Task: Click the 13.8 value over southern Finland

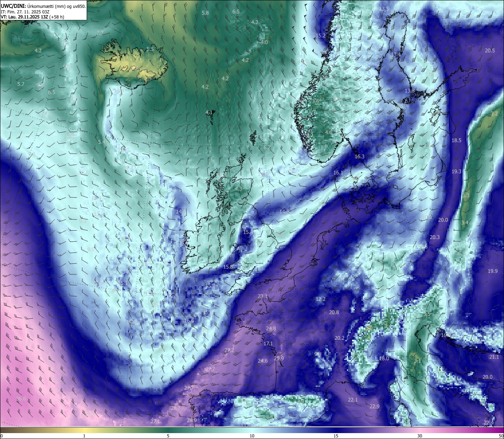Action: pyautogui.click(x=409, y=91)
